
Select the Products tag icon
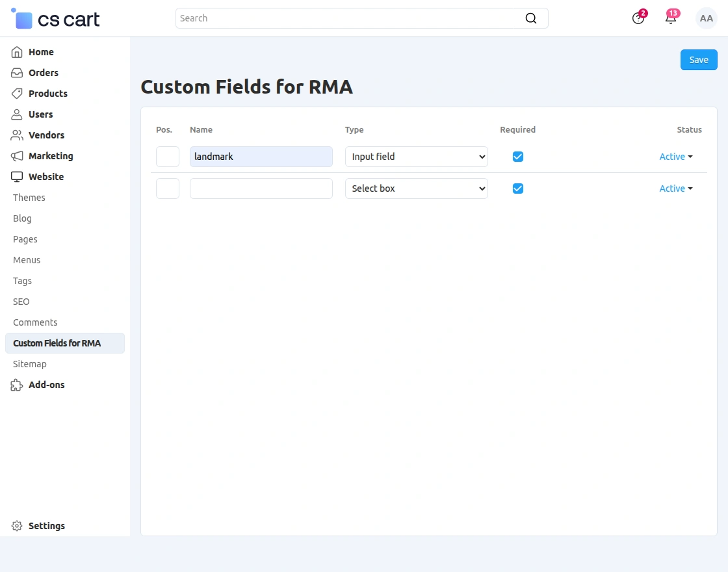pos(16,94)
